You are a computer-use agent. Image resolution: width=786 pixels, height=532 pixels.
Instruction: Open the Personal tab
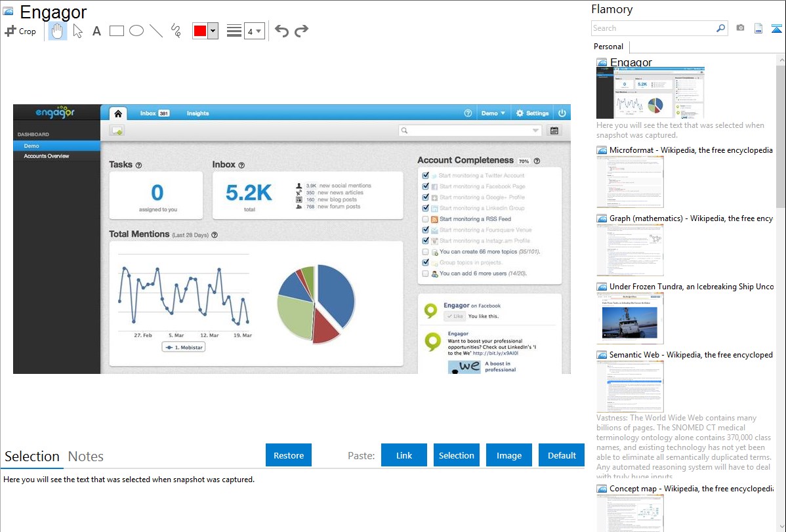608,47
